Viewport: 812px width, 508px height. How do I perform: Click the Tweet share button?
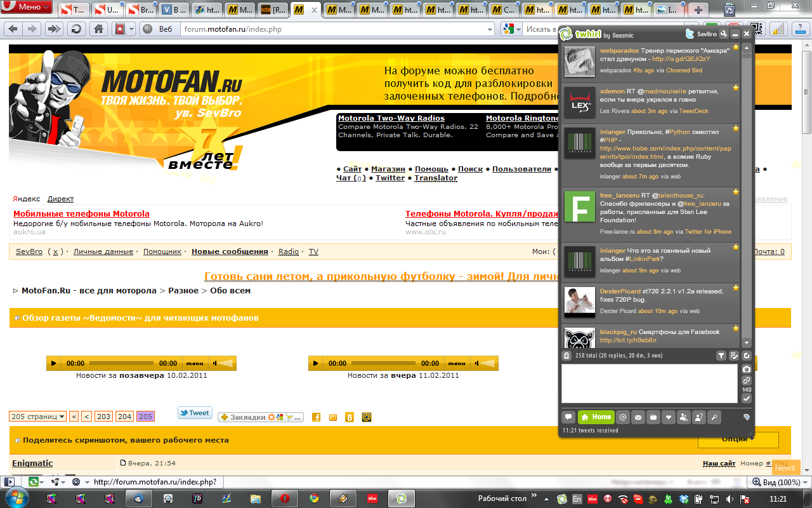point(195,413)
